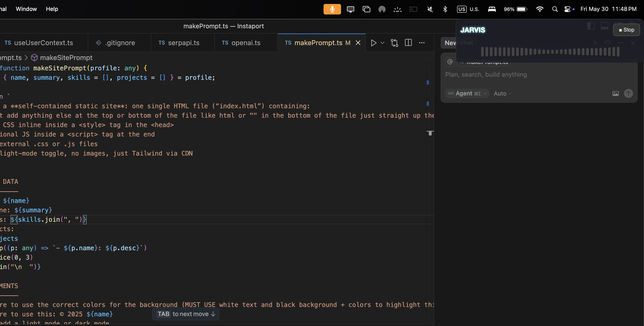Click the JARVIS audio waveform bar
Viewport: 644px width, 326px height.
point(550,52)
